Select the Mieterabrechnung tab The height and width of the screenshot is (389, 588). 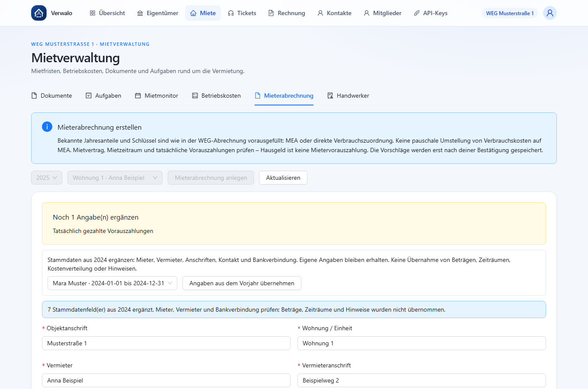[x=284, y=96]
